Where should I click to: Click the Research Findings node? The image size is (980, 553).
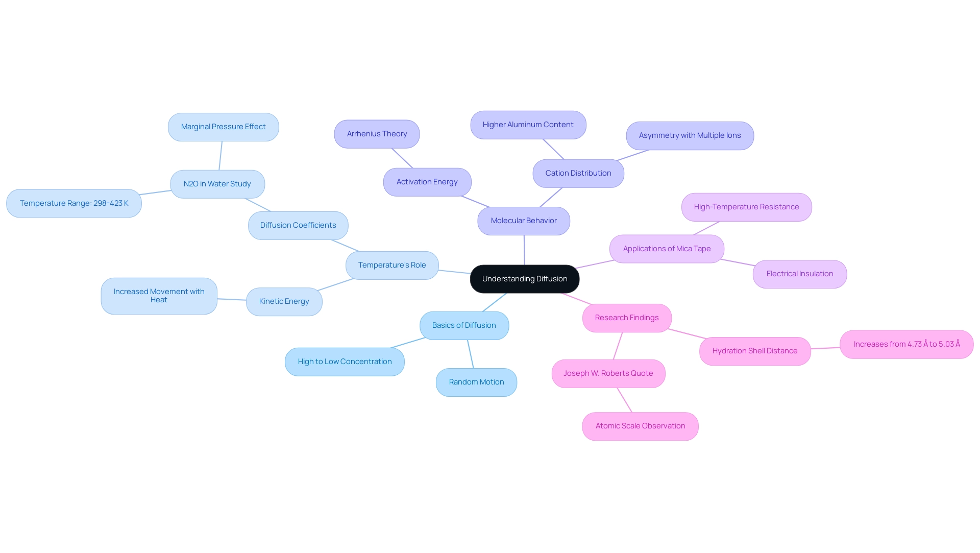click(x=627, y=317)
